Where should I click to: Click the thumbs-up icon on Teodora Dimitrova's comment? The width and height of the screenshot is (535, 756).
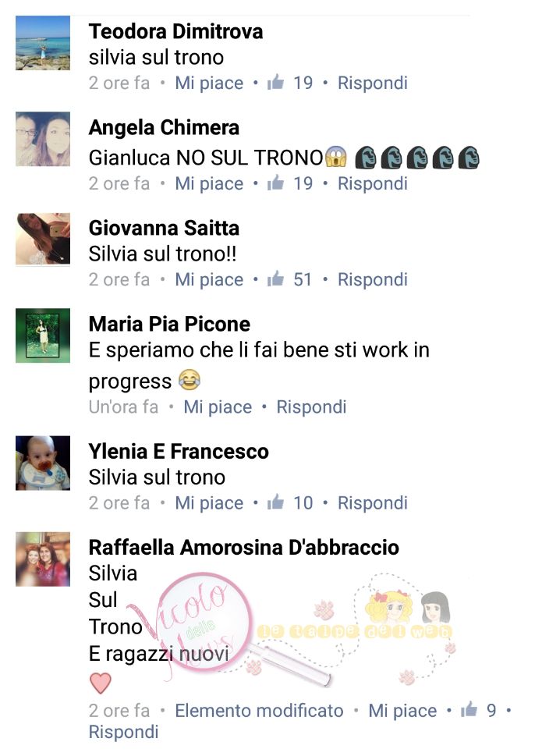pos(276,83)
